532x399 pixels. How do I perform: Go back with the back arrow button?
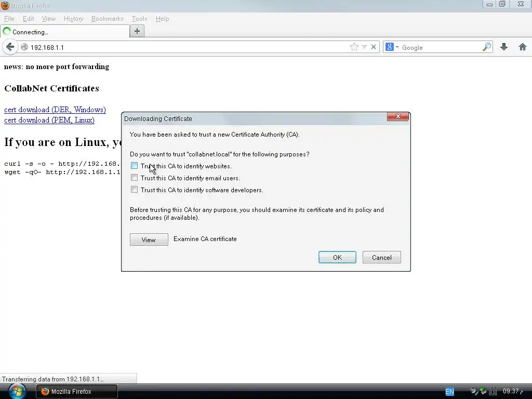[x=10, y=47]
